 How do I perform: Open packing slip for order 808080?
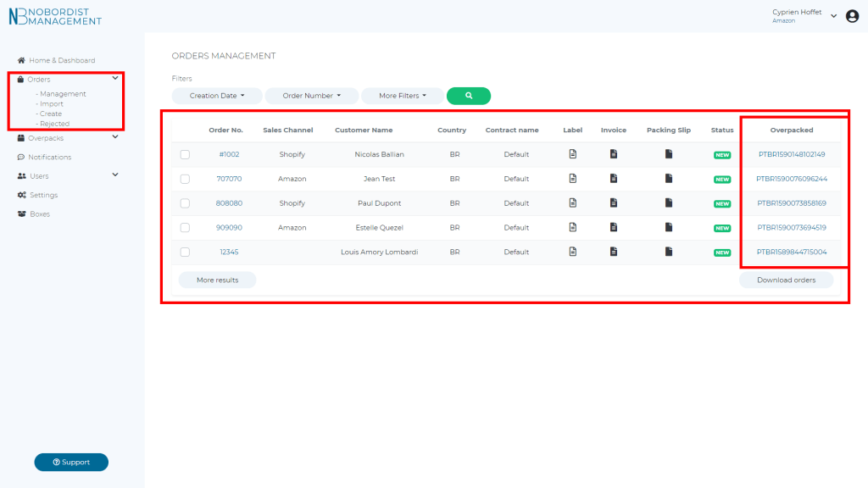(668, 203)
